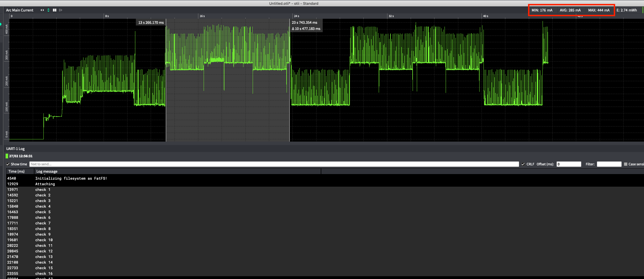The width and height of the screenshot is (644, 279).
Task: Select the 'check 15' log row
Action: point(325,268)
